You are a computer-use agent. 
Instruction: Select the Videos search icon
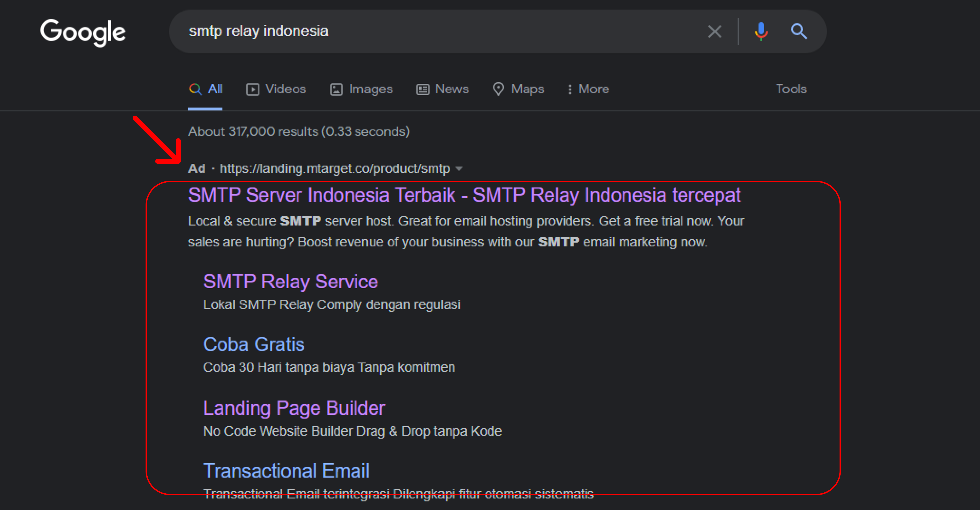point(253,89)
